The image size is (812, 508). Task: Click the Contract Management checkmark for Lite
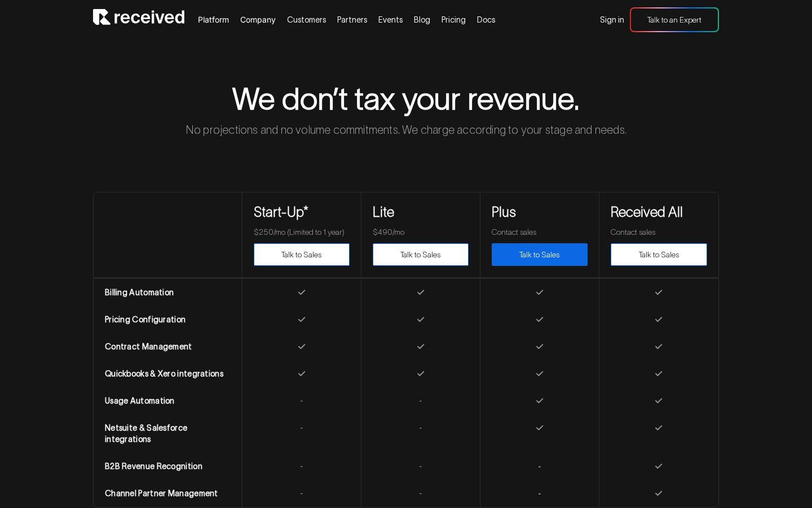(x=421, y=347)
